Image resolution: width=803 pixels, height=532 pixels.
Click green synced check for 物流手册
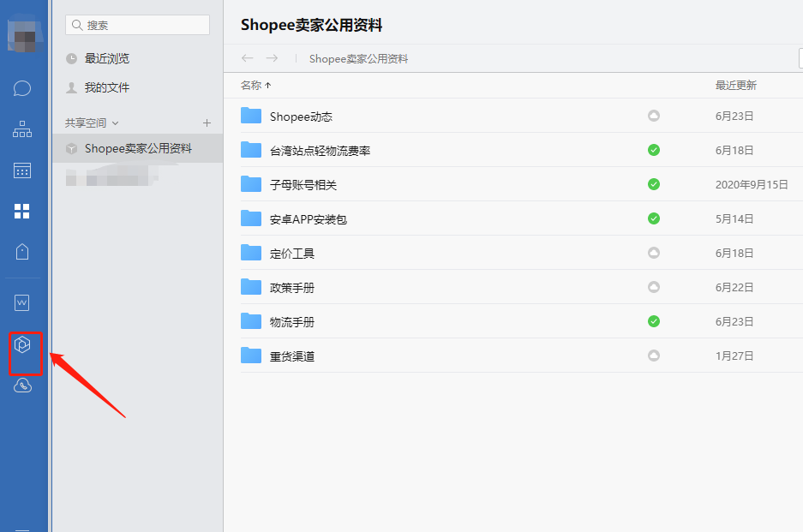pos(654,321)
